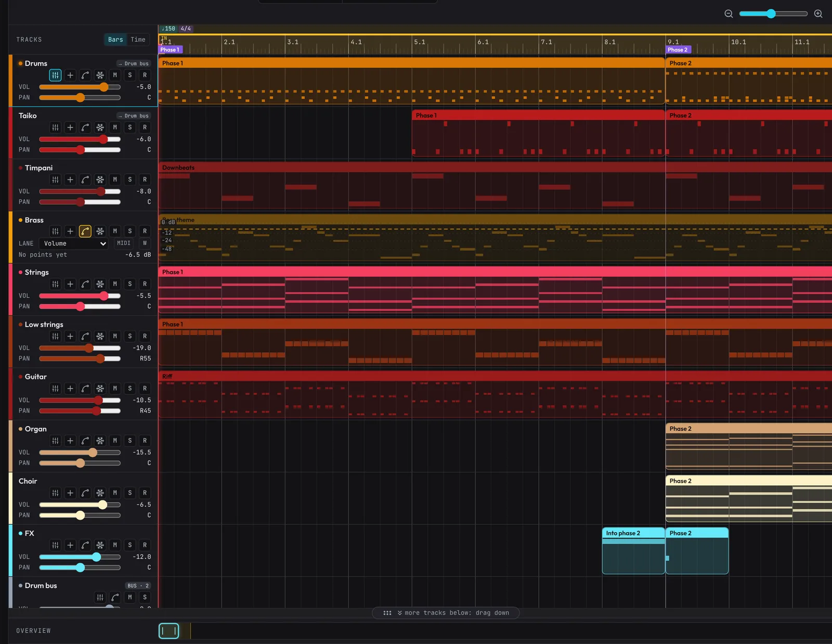The image size is (832, 644).
Task: Select the Phase 2 timeline marker
Action: pos(679,50)
